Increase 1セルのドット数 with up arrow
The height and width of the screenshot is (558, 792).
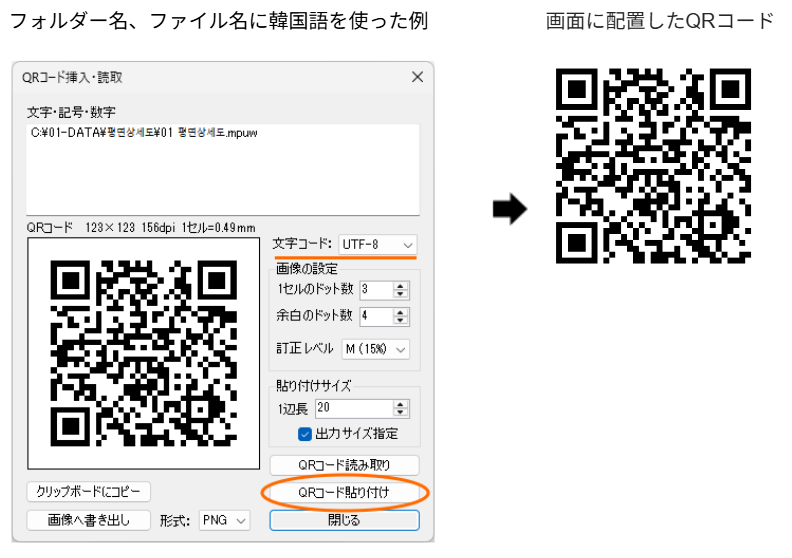pyautogui.click(x=401, y=286)
